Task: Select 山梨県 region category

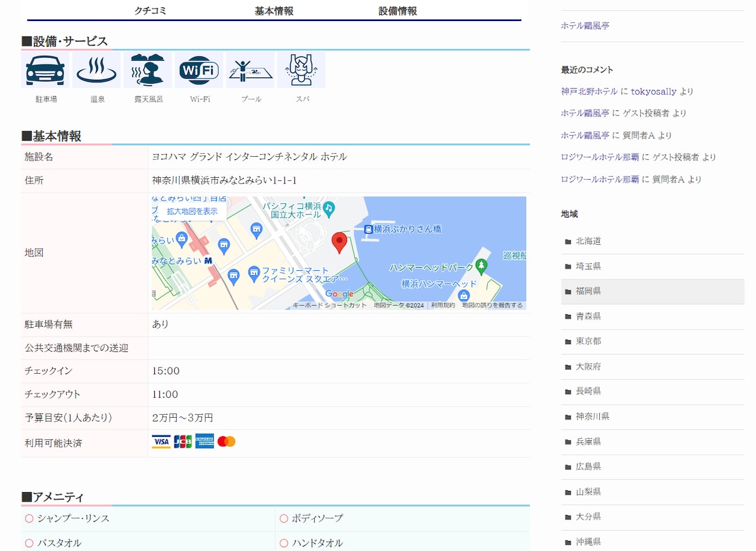Action: pos(588,492)
